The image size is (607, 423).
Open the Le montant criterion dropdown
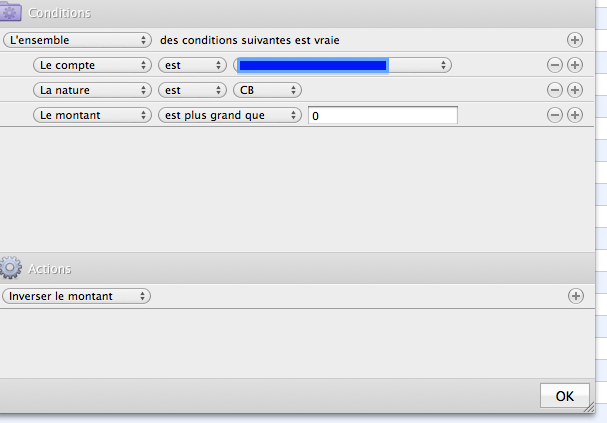click(92, 115)
